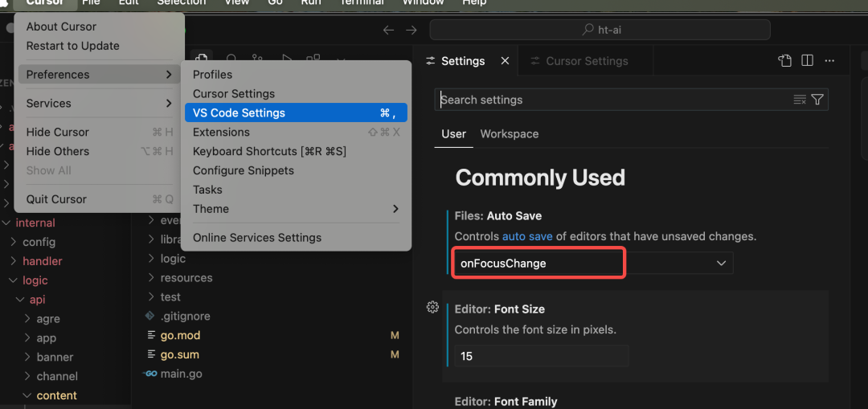Open Keyboard Shortcuts from the submenu
The width and height of the screenshot is (868, 409).
click(x=296, y=151)
